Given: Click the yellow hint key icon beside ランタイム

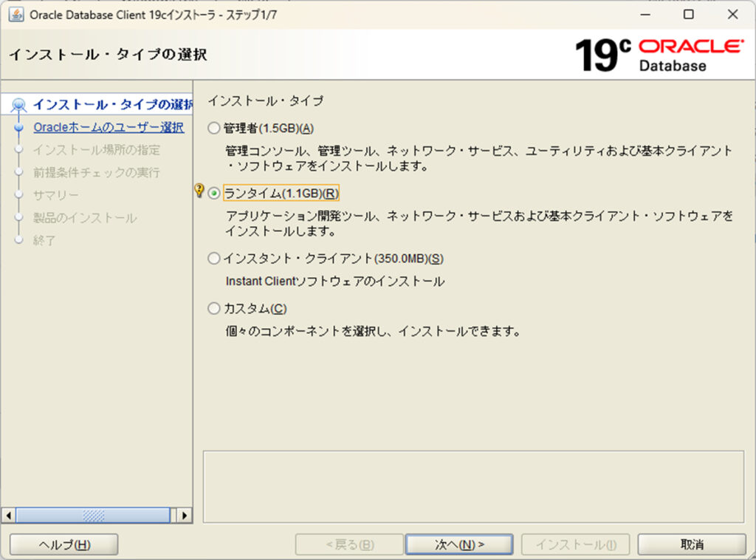Looking at the screenshot, I should point(199,191).
